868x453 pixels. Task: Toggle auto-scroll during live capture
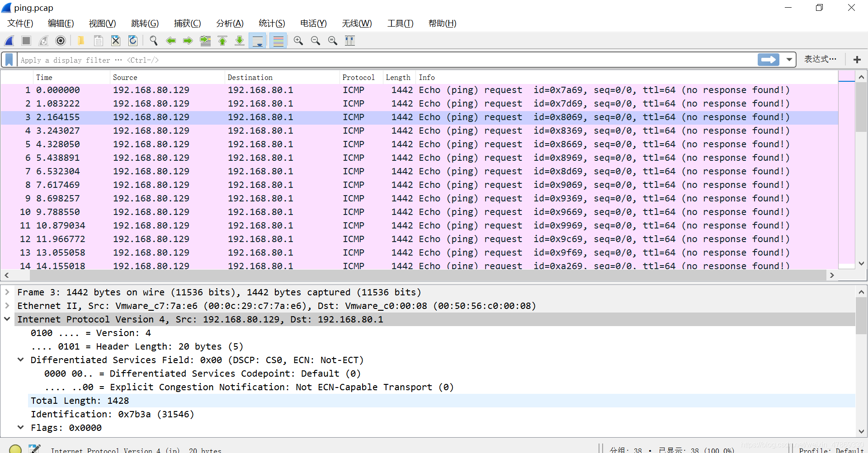point(258,41)
